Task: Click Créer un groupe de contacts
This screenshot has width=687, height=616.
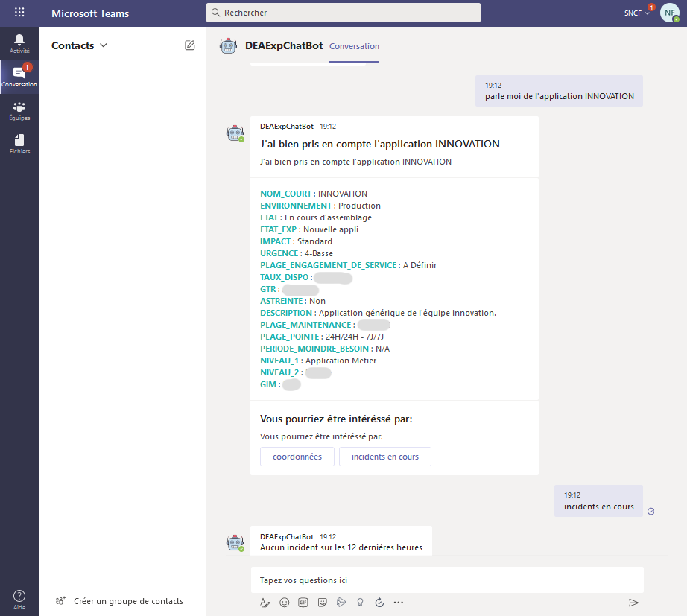Action: [x=128, y=601]
